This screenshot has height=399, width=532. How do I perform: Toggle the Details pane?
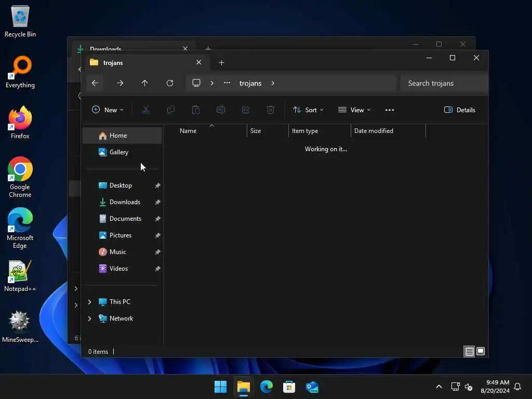459,110
